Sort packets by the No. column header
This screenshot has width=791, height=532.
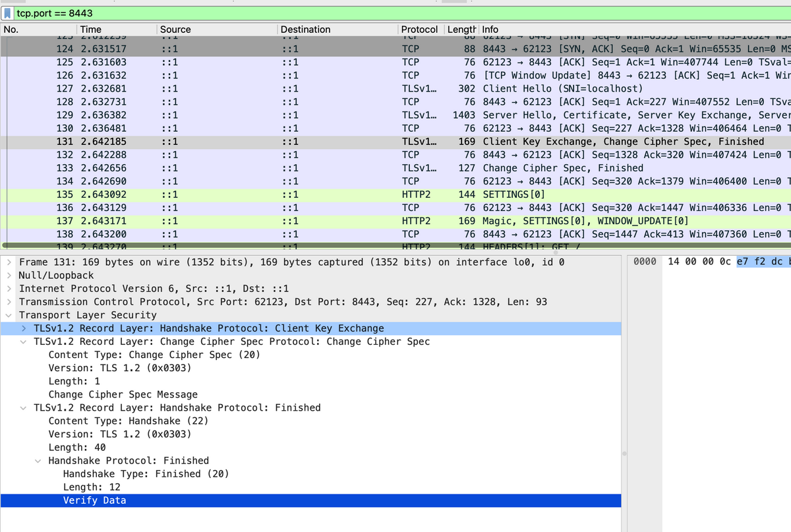point(38,30)
